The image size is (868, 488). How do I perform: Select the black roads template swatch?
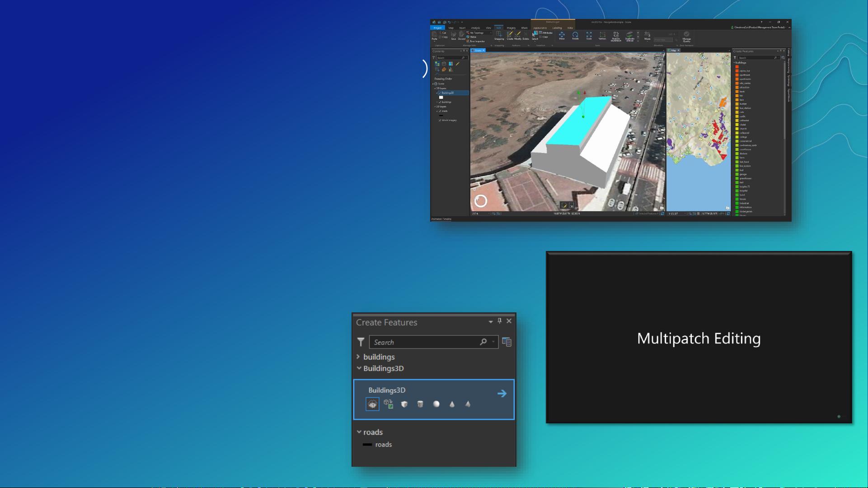tap(367, 445)
